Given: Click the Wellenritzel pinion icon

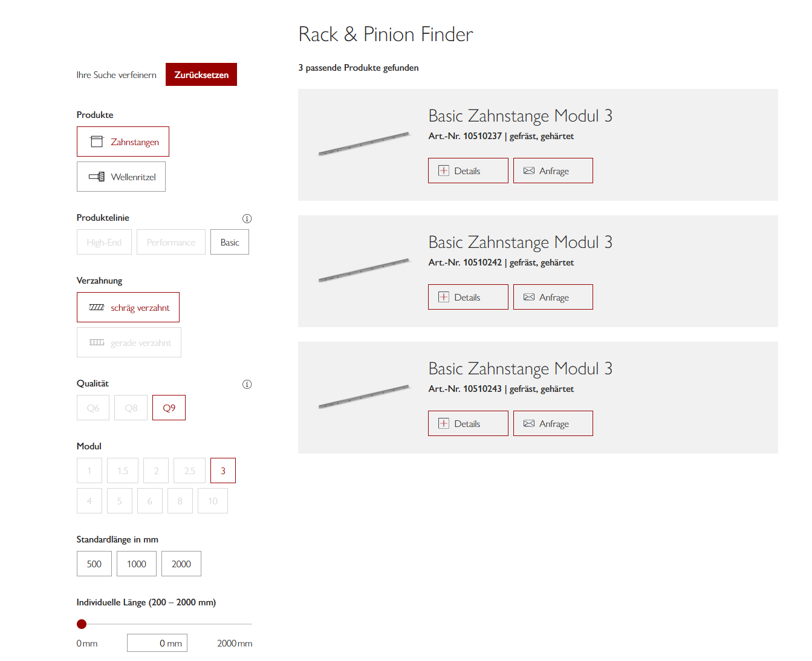Looking at the screenshot, I should [97, 177].
